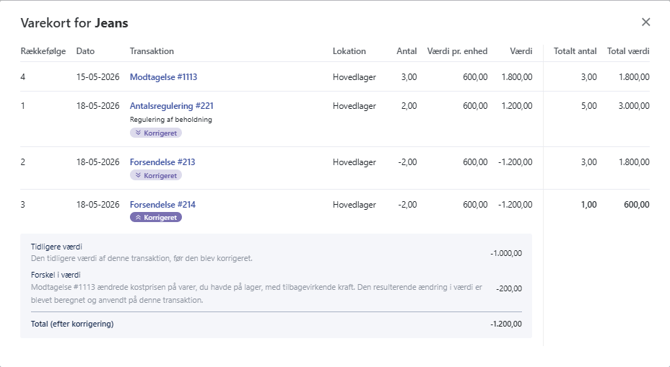Click the Værdi pr. enhed column header
Screen dimensions: 670x367
pyautogui.click(x=457, y=51)
